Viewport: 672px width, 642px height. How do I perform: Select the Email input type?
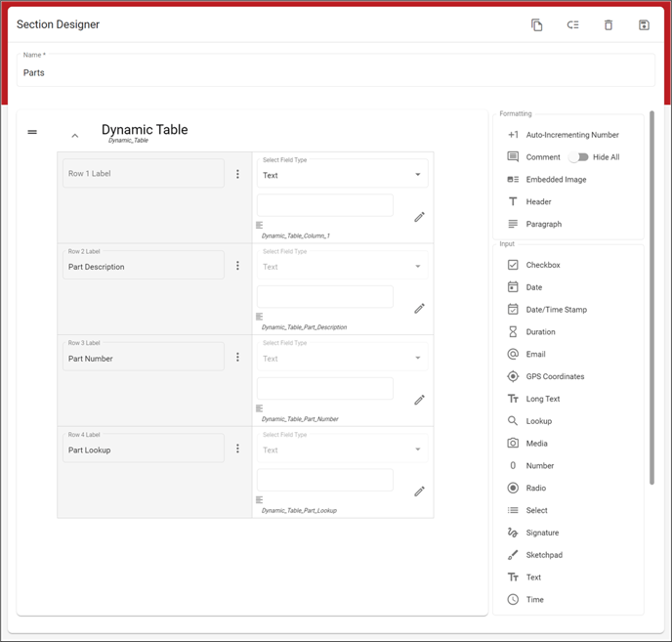click(526, 354)
